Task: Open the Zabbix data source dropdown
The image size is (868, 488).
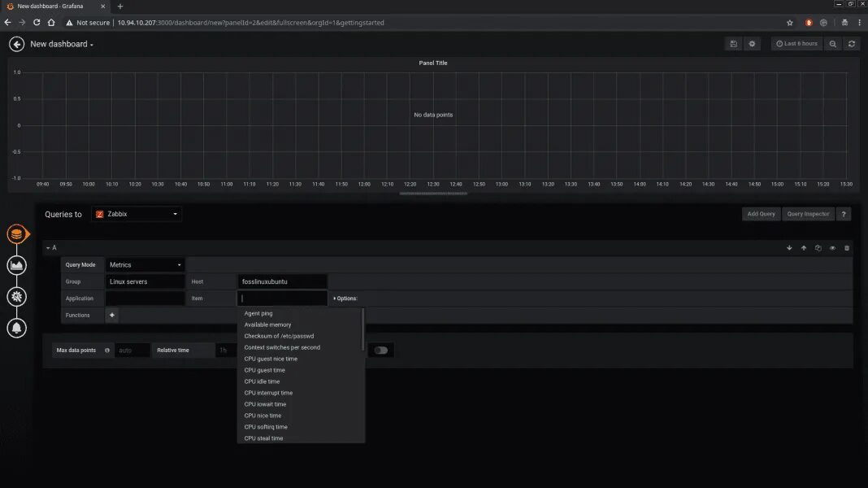Action: tap(137, 214)
